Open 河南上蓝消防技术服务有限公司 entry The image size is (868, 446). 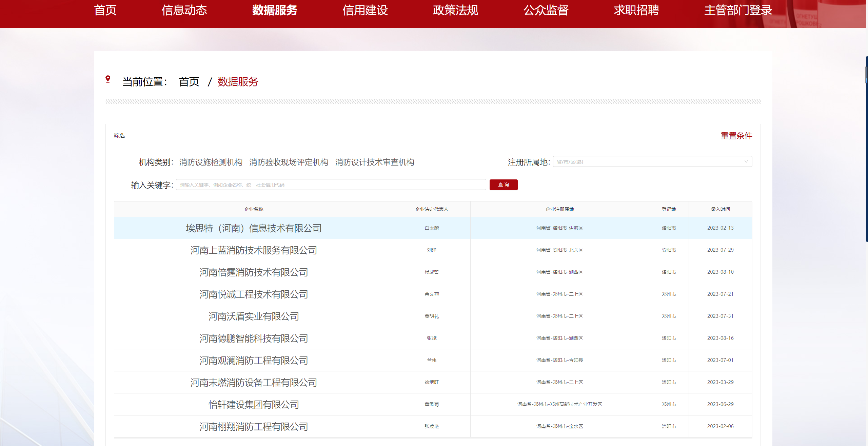pos(254,250)
